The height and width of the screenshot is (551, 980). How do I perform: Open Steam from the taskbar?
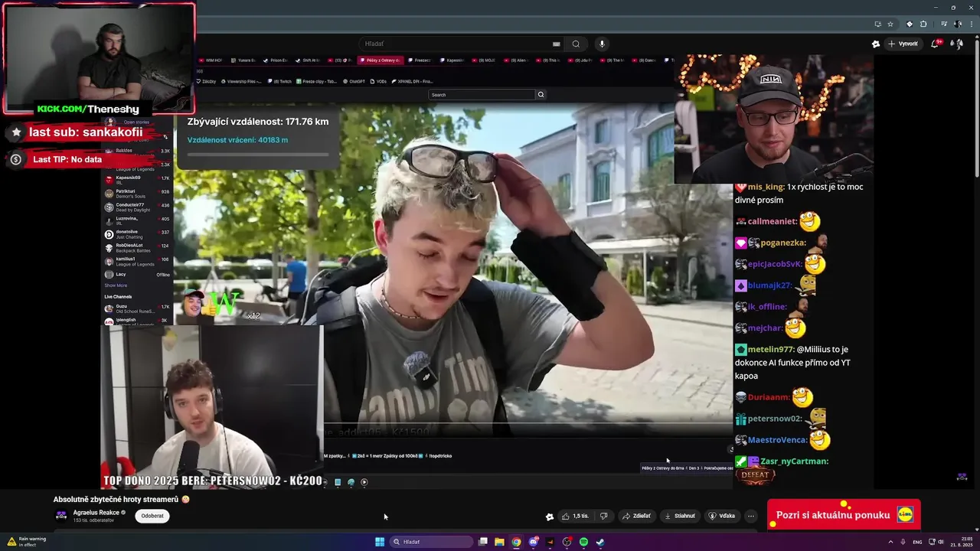600,542
